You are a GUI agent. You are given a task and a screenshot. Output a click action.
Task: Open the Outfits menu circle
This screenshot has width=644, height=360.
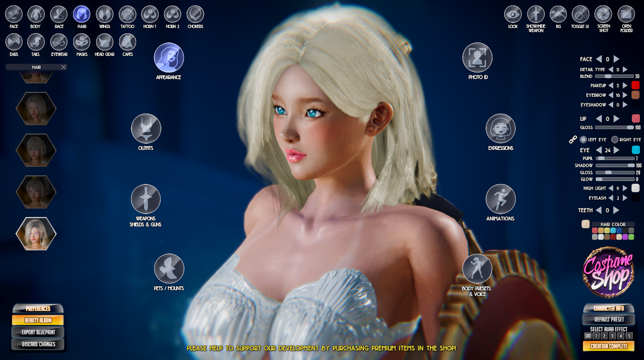pyautogui.click(x=146, y=128)
